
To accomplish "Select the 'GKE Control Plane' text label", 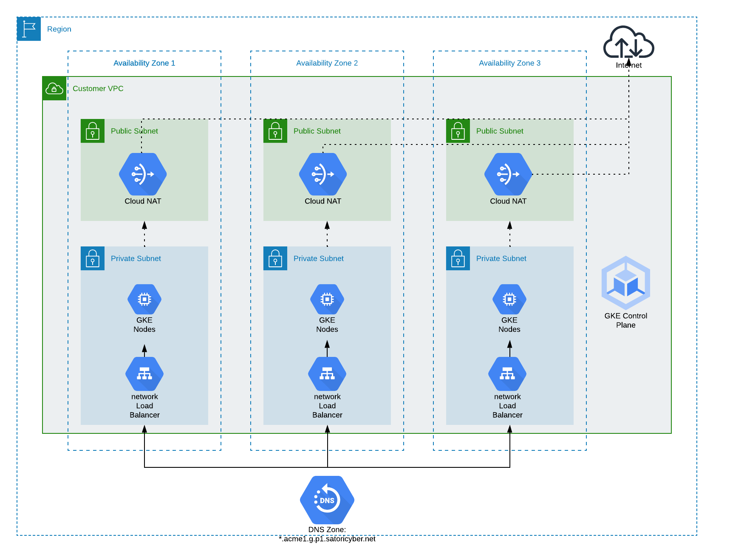I will pyautogui.click(x=626, y=320).
